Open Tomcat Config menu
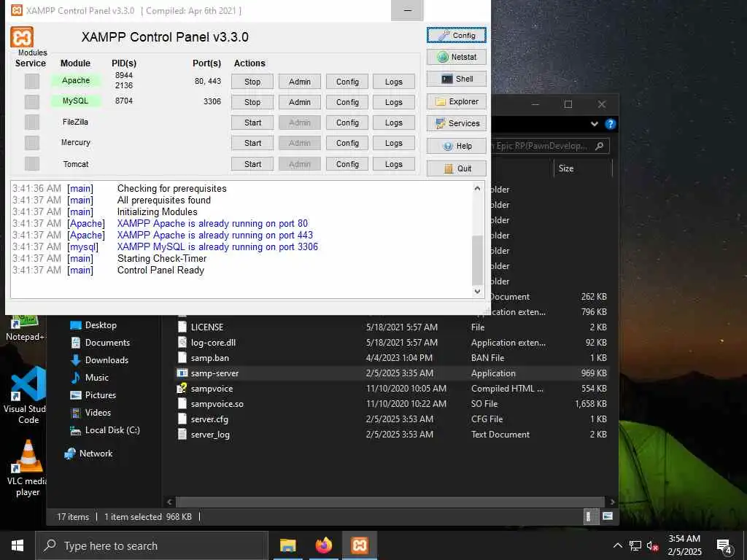Viewport: 747px width, 560px height. pos(347,164)
